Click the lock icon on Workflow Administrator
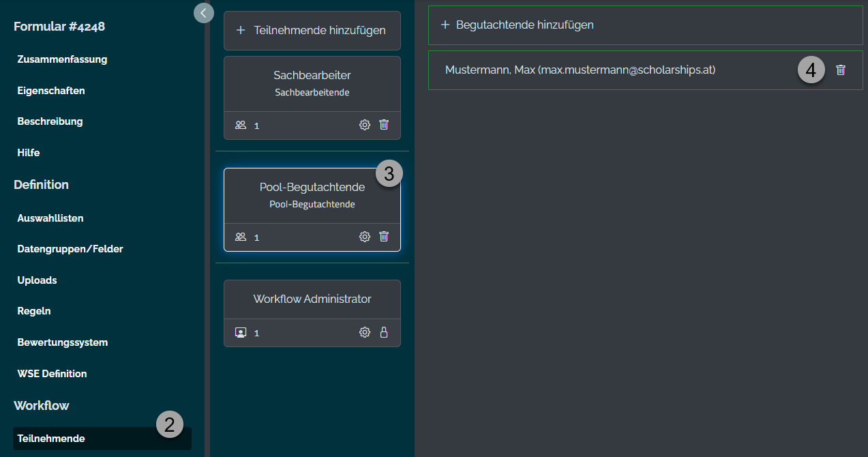 pyautogui.click(x=384, y=332)
